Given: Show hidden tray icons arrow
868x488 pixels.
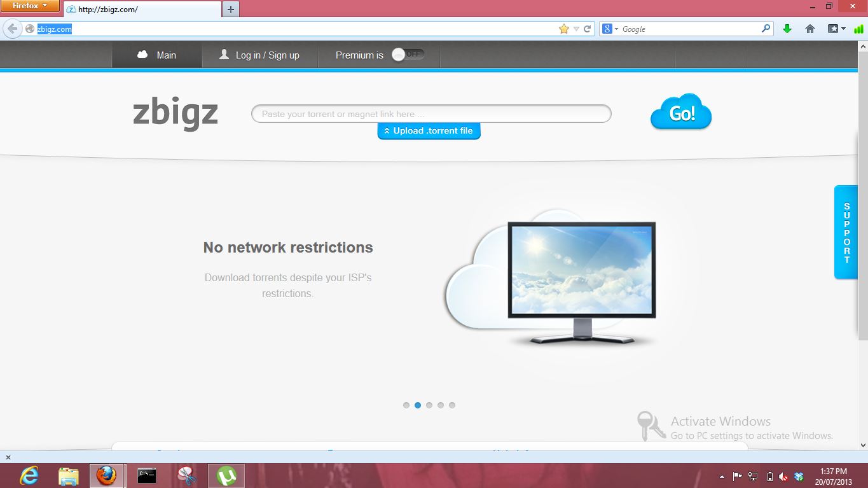Looking at the screenshot, I should coord(722,476).
